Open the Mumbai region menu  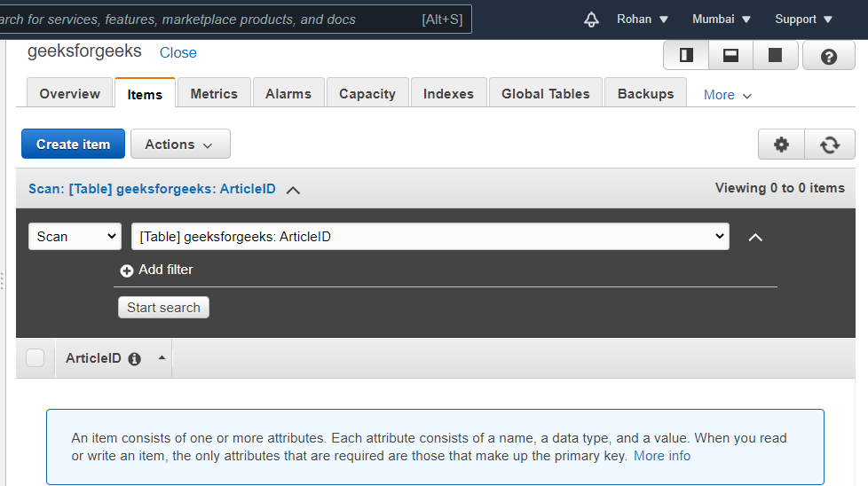[721, 20]
